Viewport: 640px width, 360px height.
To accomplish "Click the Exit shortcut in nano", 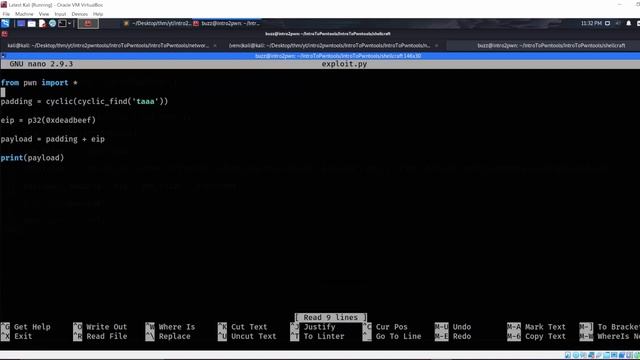I will tap(17, 336).
